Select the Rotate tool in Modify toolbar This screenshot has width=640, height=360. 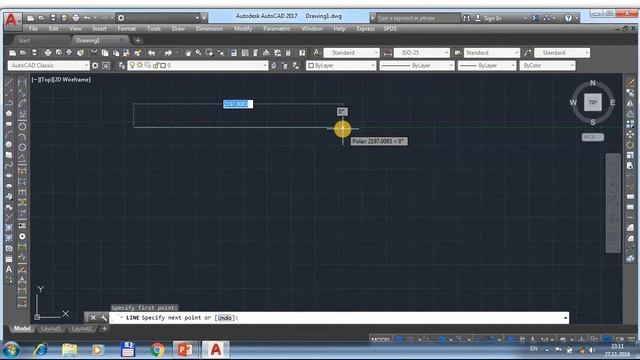(x=630, y=145)
